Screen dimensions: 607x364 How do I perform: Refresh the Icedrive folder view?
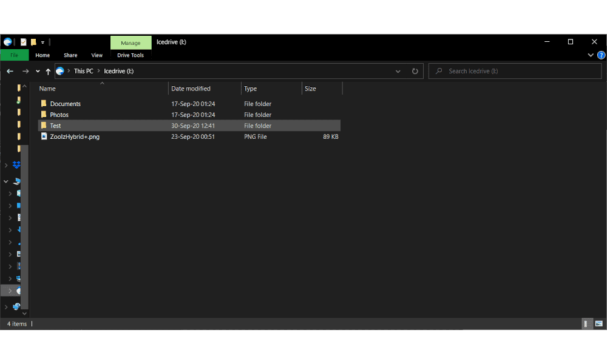(415, 71)
